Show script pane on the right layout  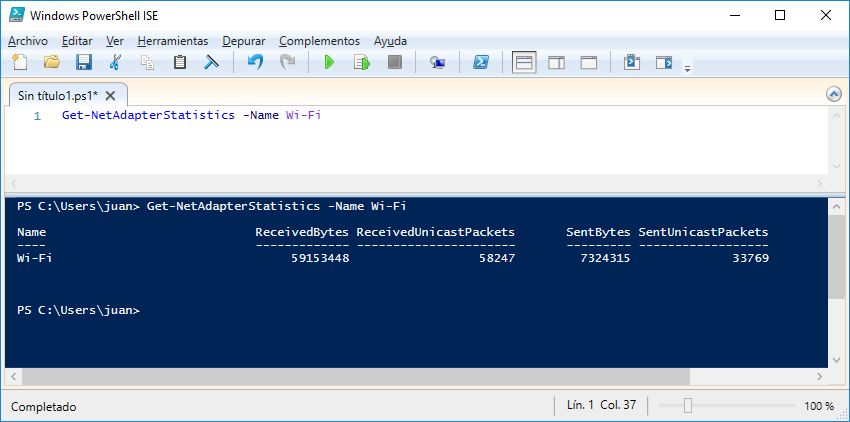tap(557, 62)
